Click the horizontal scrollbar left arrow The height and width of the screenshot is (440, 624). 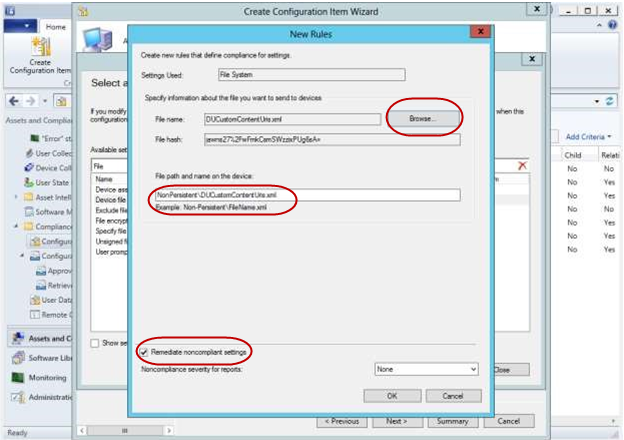tap(82, 430)
